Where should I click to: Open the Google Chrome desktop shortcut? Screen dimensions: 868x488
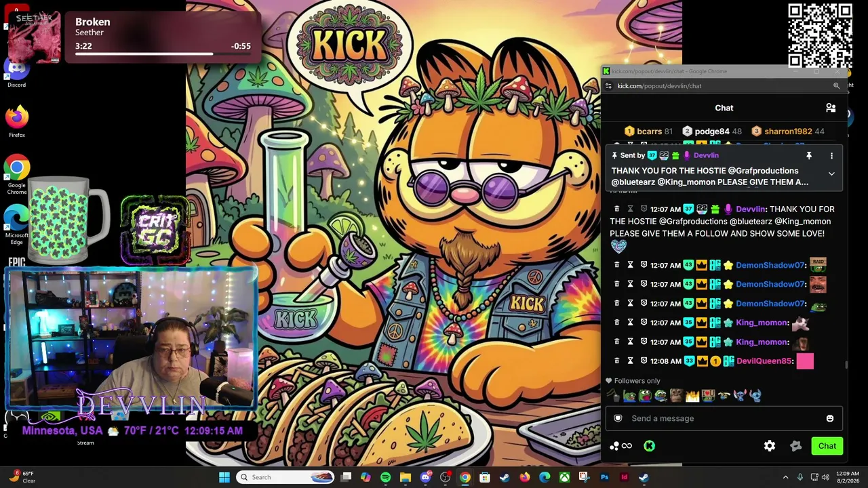click(17, 174)
